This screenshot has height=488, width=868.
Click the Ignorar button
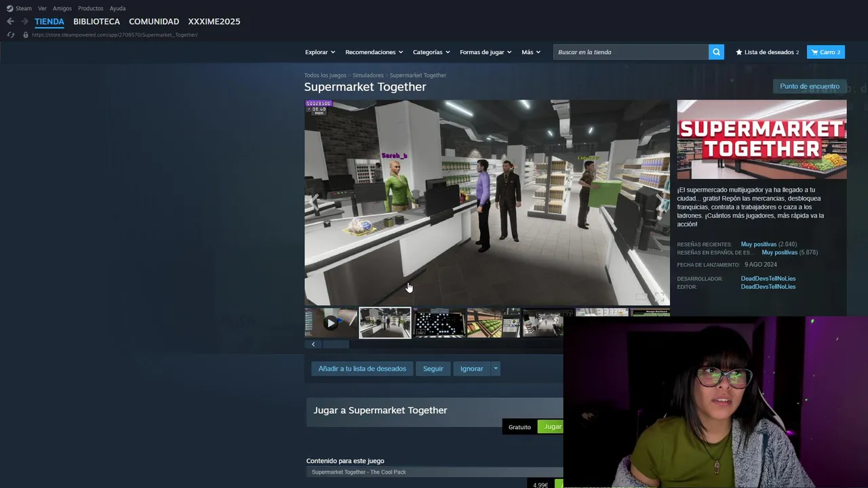pos(471,369)
